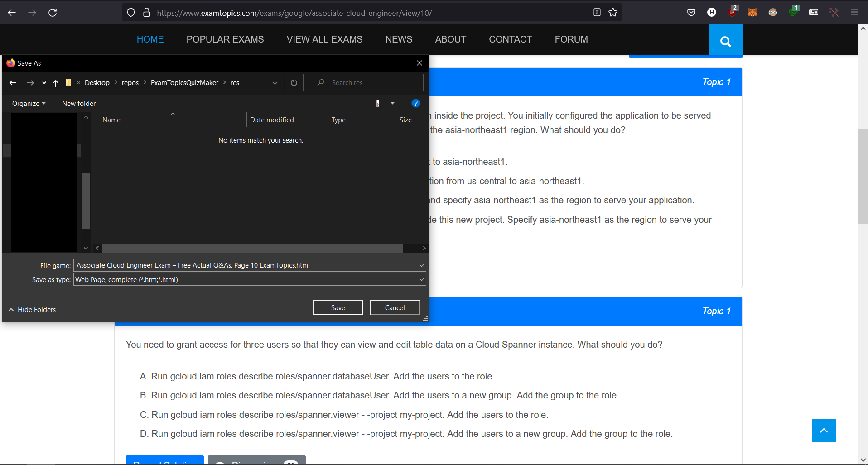Go back in the Save As dialog
Viewport: 868px width, 465px height.
click(13, 83)
